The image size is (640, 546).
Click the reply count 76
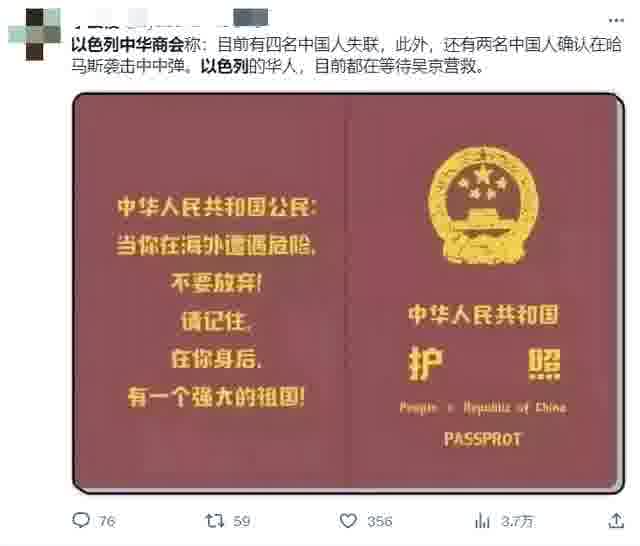107,521
